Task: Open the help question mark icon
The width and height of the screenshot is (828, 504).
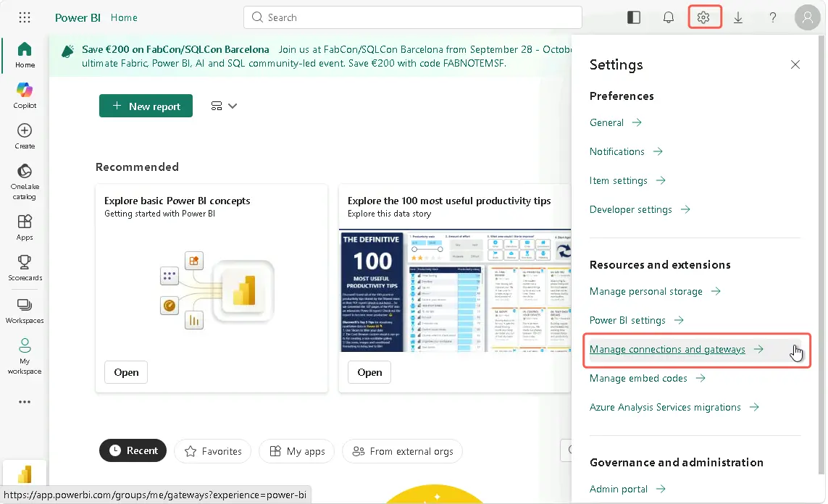Action: pyautogui.click(x=772, y=17)
